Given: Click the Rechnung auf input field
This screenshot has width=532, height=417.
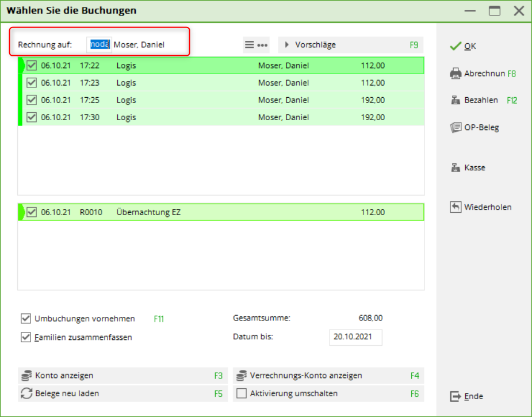Looking at the screenshot, I should click(99, 45).
